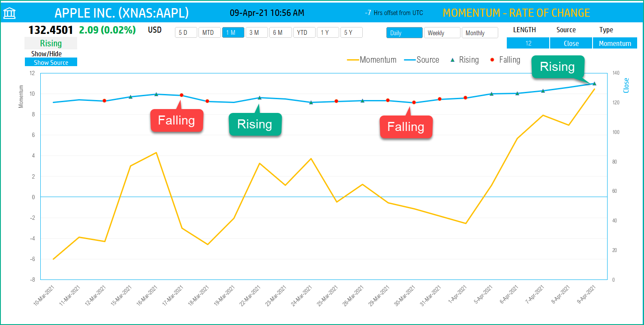The height and width of the screenshot is (325, 644).
Task: Select the 5 D time range
Action: tap(186, 33)
